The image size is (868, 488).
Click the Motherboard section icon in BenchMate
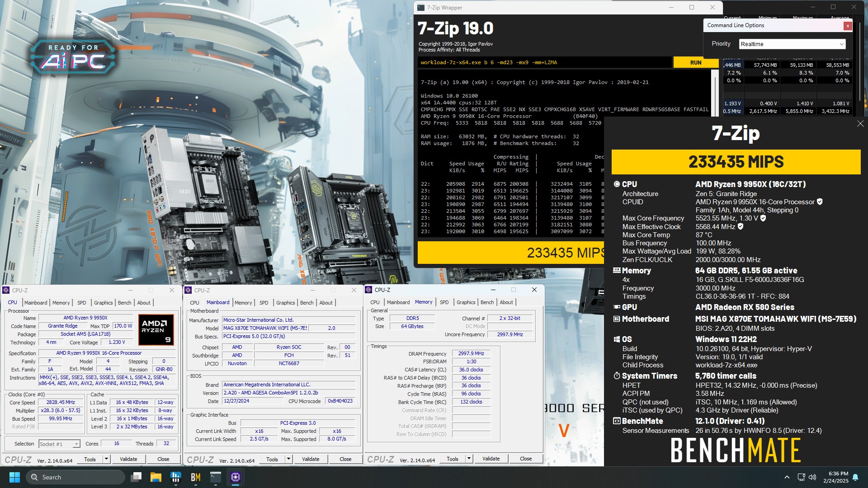[617, 319]
